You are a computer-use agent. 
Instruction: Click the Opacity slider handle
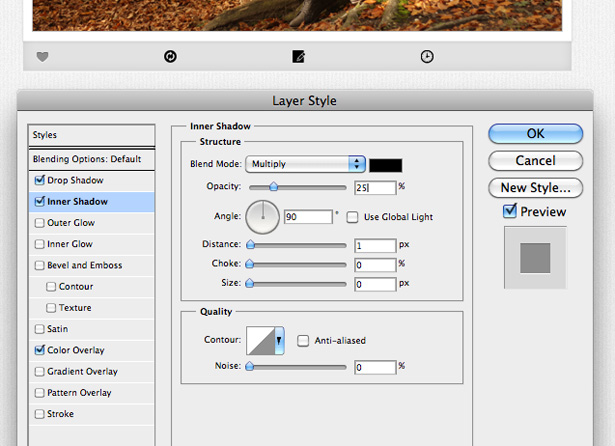click(273, 187)
